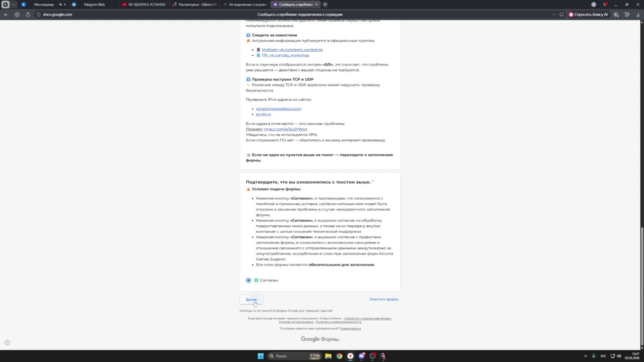
Task: Open the browser menu icon at top-left
Action: (x=6, y=5)
